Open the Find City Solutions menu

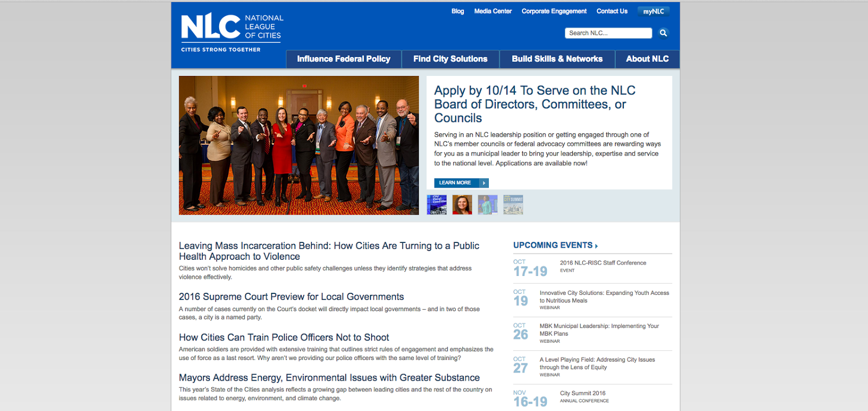click(450, 59)
